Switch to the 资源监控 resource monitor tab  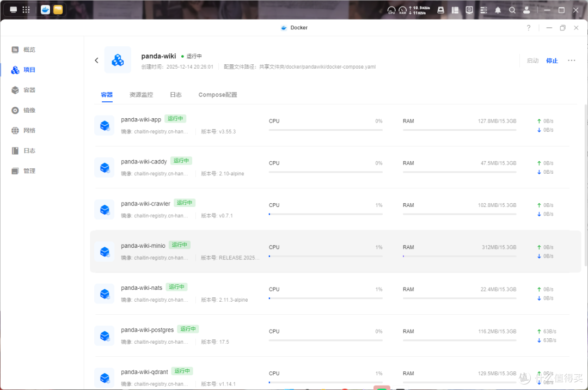click(141, 94)
